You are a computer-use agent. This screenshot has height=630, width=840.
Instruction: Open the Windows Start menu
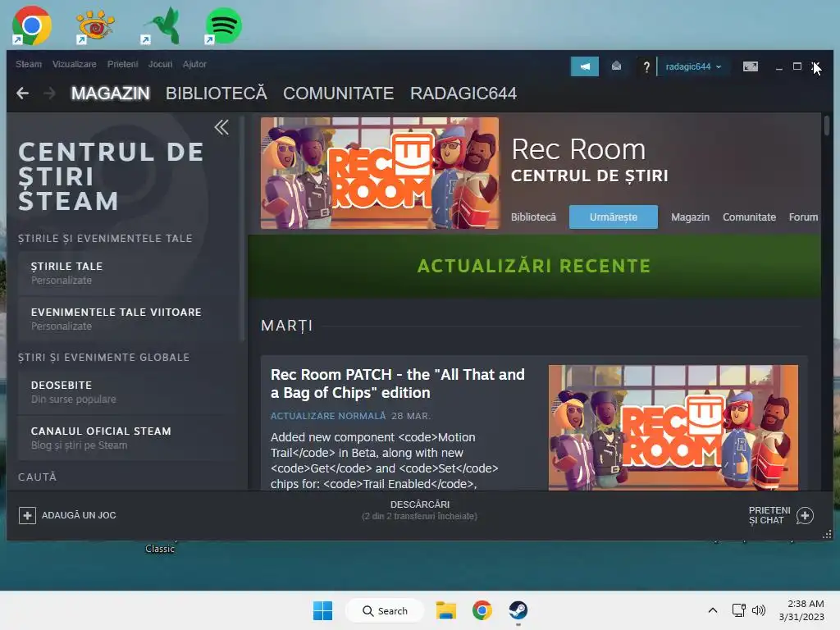(322, 610)
